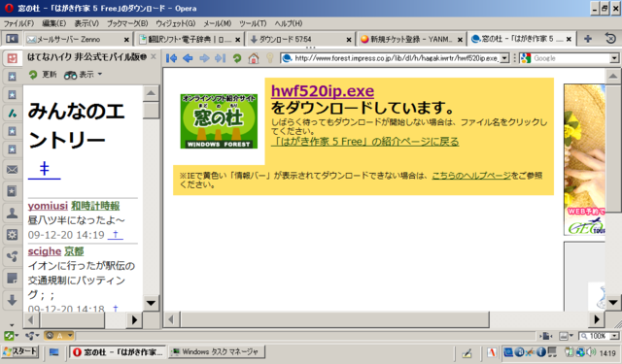Screen dimensions: 622x364
Task: Open the closed tabs trash icon
Action: click(x=611, y=39)
